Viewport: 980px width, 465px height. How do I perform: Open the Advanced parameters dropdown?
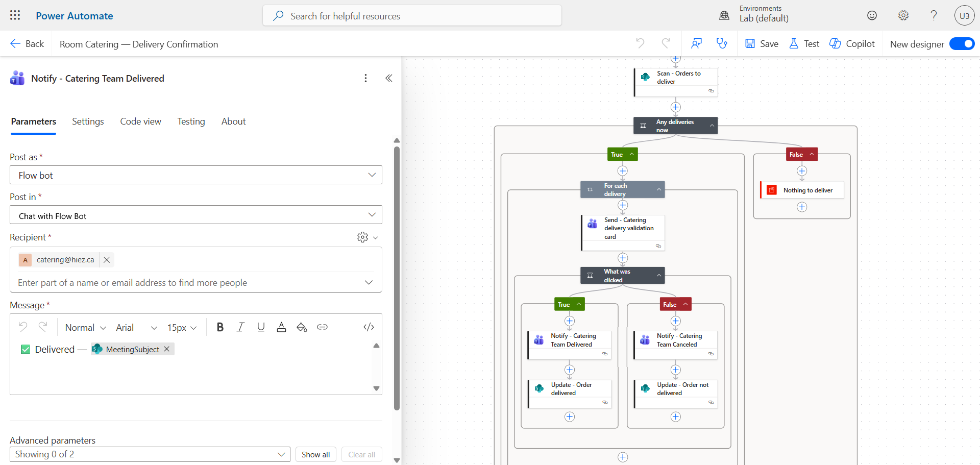coord(150,454)
